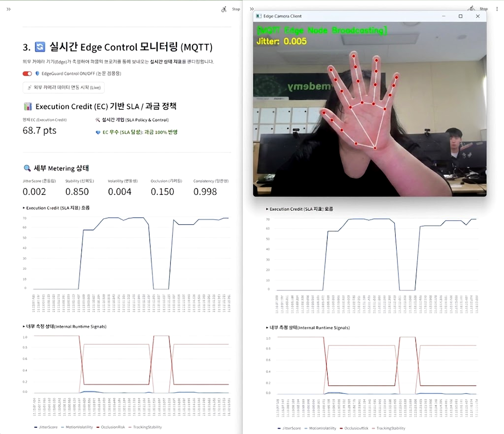Select the JitterScore value 0.002
The image size is (504, 434).
(34, 192)
